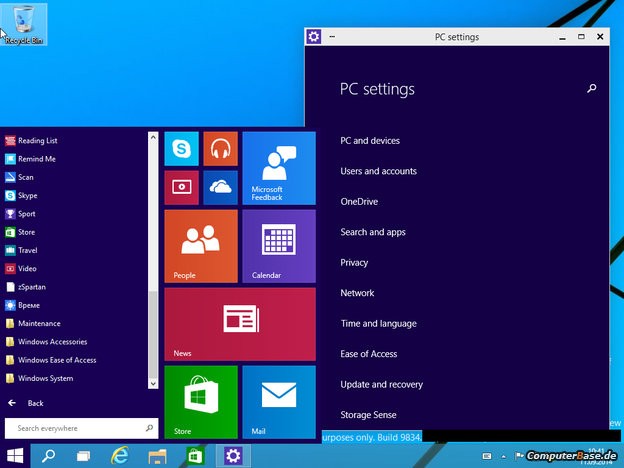Click the search icon in PC settings
The height and width of the screenshot is (468, 624).
[591, 89]
